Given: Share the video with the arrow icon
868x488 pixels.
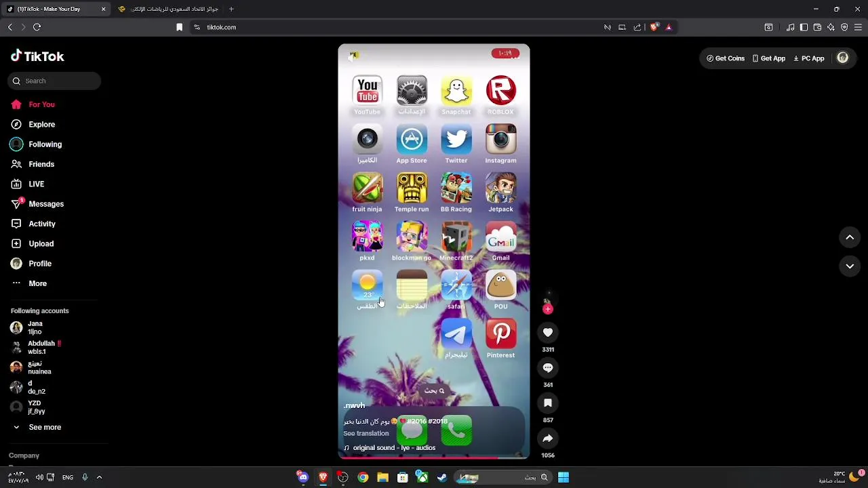Looking at the screenshot, I should point(548,439).
